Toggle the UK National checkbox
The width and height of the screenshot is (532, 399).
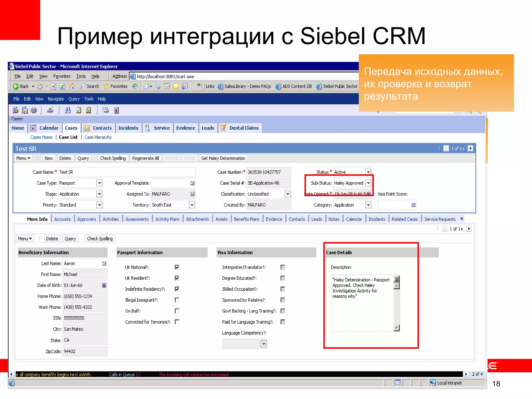pos(177,267)
